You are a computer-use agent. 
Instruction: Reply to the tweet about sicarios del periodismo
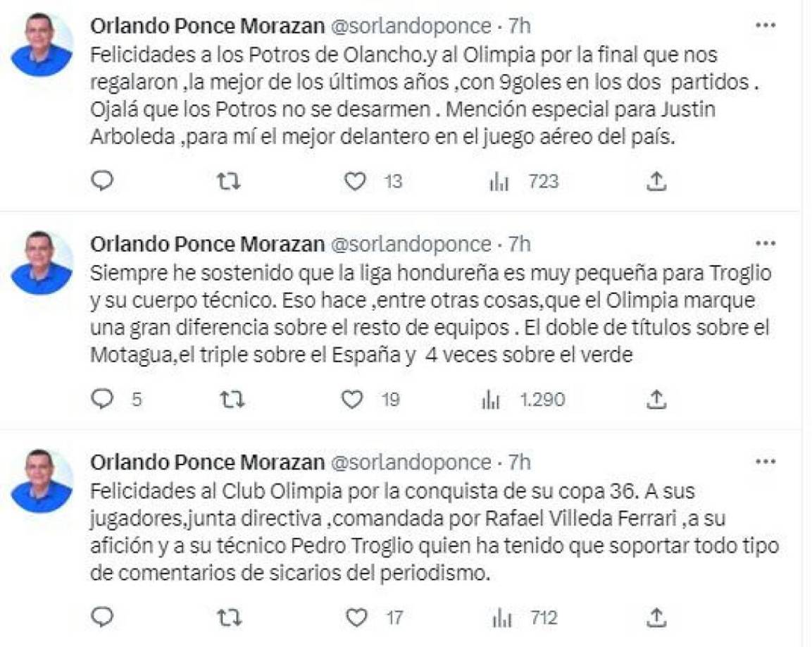click(103, 617)
